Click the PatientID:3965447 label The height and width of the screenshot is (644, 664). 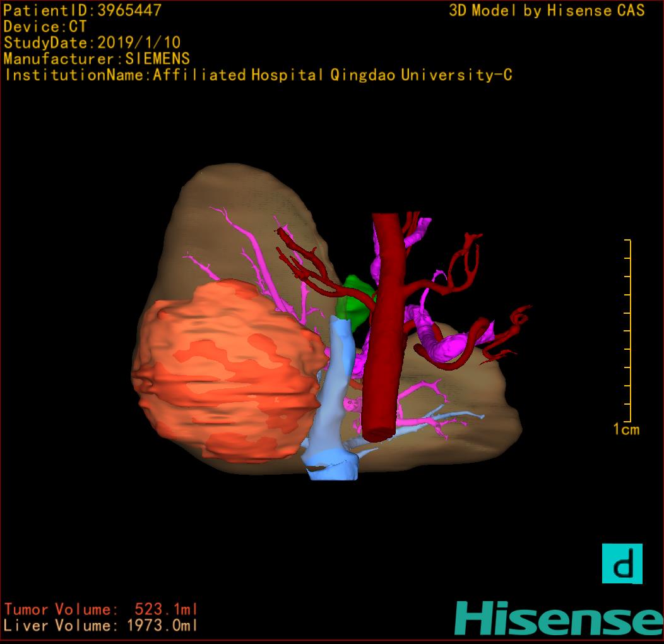tap(82, 11)
